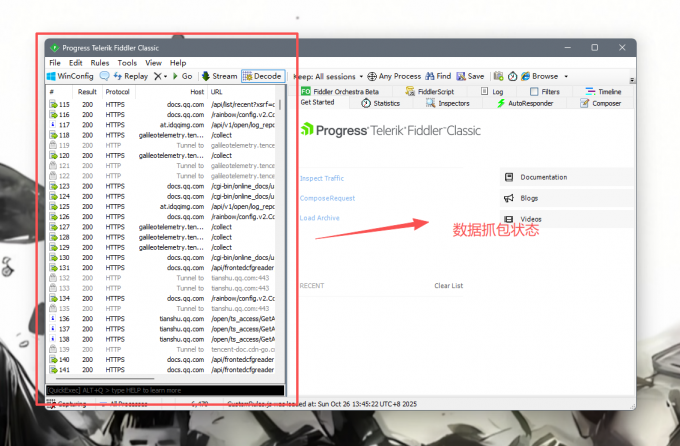The height and width of the screenshot is (446, 680).
Task: Toggle the Decode button
Action: [x=262, y=76]
